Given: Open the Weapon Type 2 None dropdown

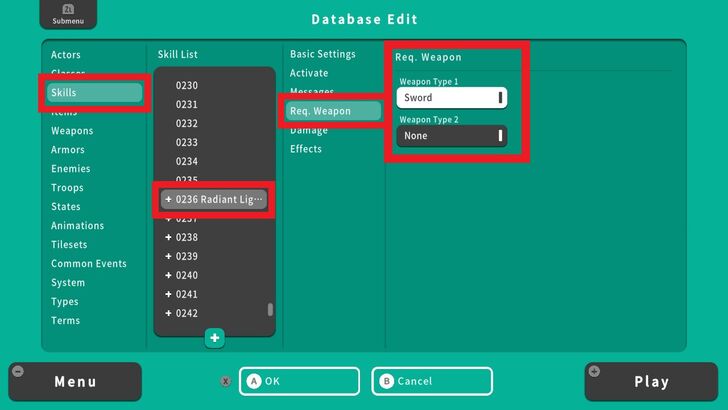Looking at the screenshot, I should coord(451,136).
